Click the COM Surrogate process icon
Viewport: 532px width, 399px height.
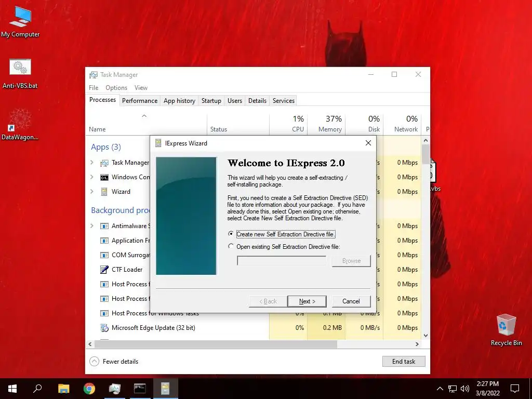coord(104,255)
